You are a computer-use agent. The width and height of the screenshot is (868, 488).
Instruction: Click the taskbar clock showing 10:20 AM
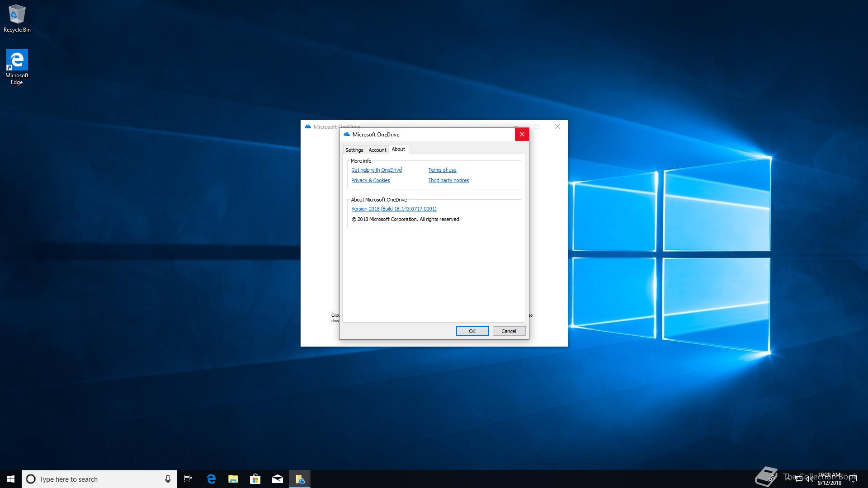(830, 479)
